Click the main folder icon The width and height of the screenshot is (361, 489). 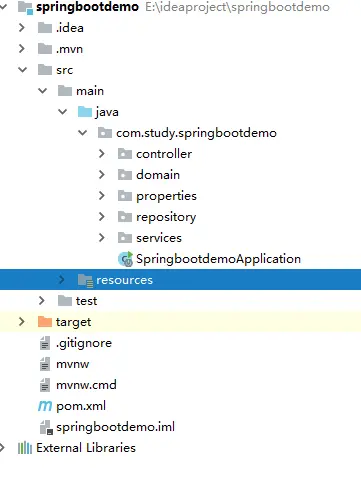[65, 91]
